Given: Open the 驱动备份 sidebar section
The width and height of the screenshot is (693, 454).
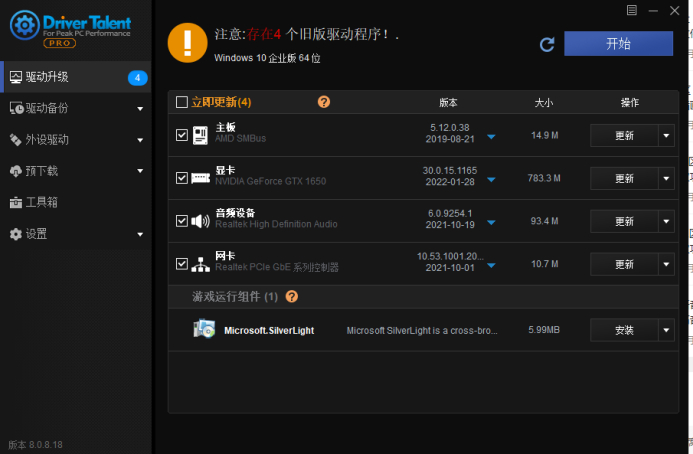Looking at the screenshot, I should click(76, 108).
